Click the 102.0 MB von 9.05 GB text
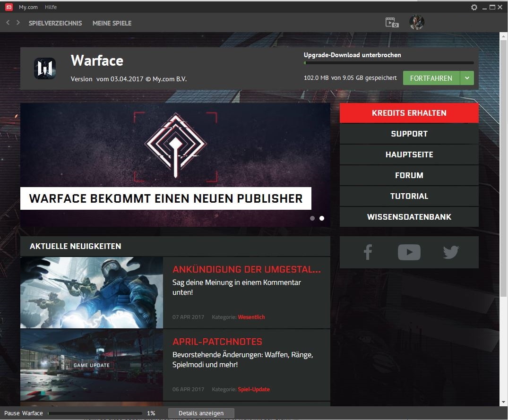Image resolution: width=508 pixels, height=420 pixels. pos(350,78)
